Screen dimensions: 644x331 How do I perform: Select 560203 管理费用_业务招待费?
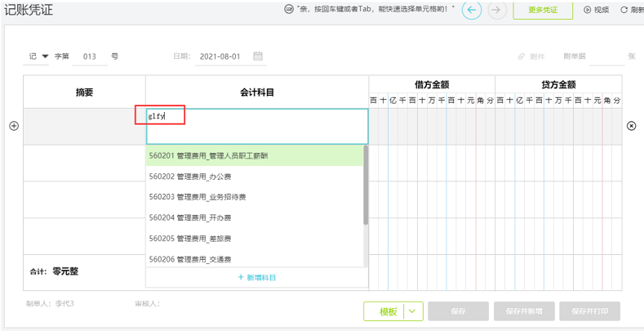pos(255,197)
